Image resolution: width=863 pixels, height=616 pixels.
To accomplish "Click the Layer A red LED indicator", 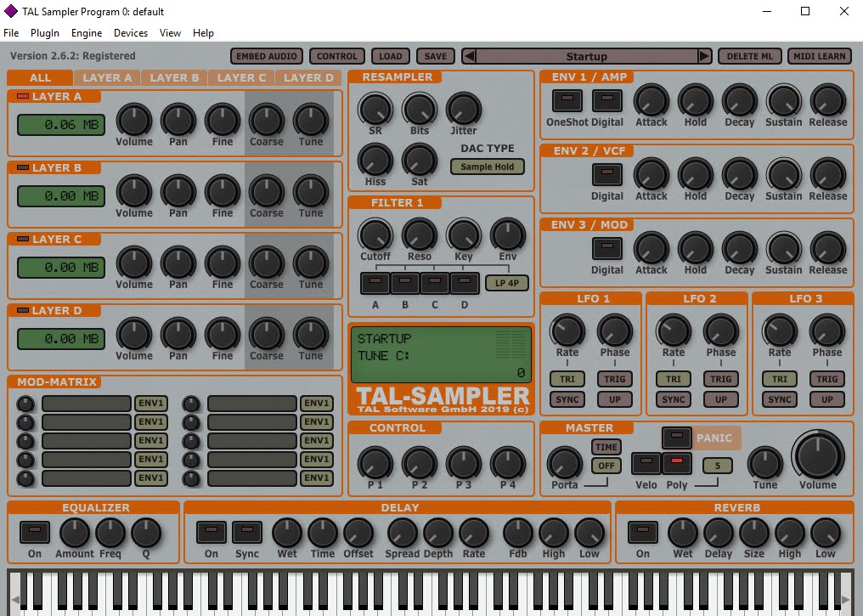I will point(23,96).
